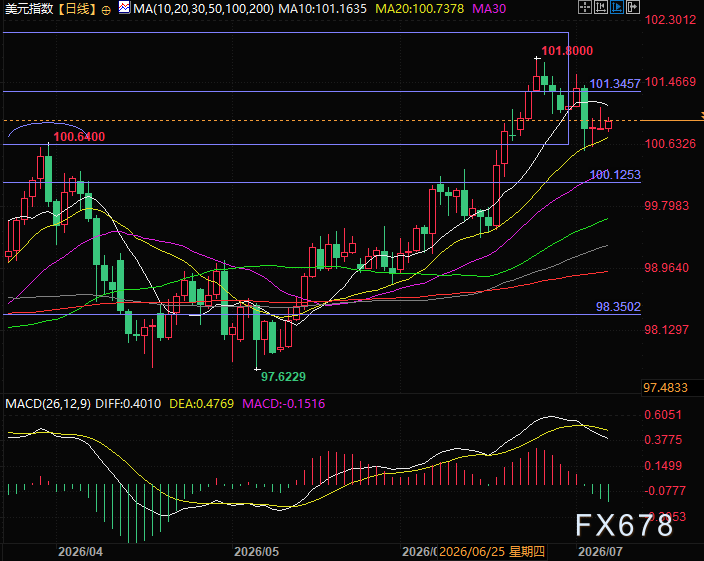This screenshot has height=561, width=704.
Task: Toggle the crosshair cursor icon
Action: (x=585, y=7)
